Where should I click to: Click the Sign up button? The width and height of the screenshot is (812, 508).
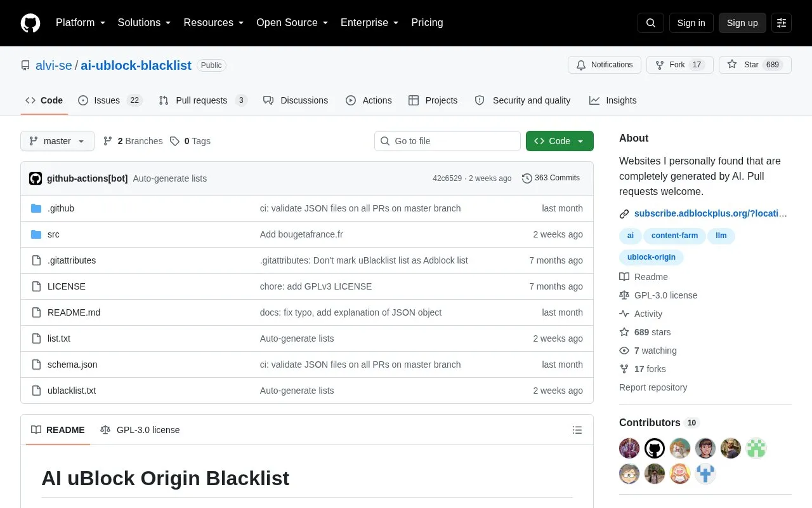pyautogui.click(x=742, y=23)
